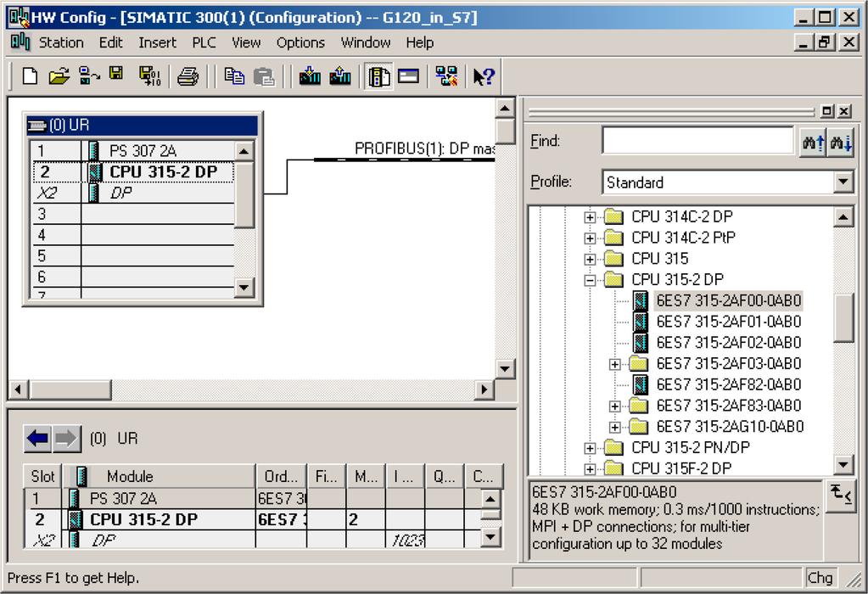Click the Download to Module icon
This screenshot has width=868, height=594.
coord(310,76)
